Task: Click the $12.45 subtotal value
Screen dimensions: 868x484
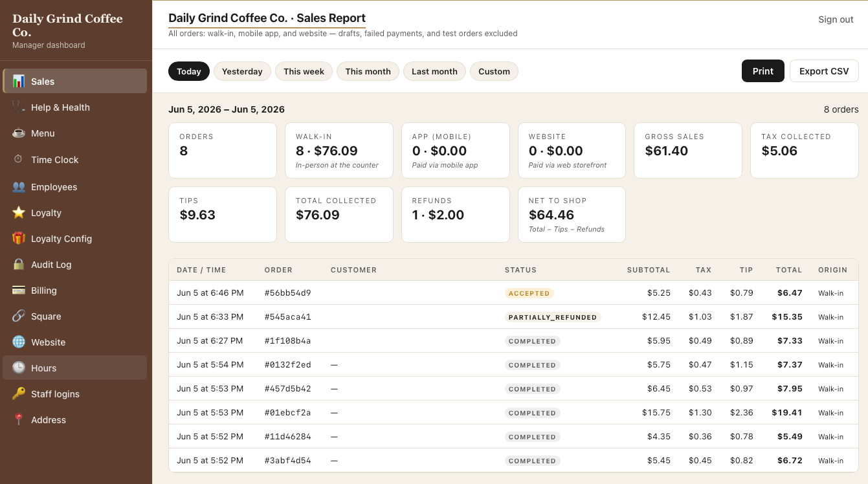Action: point(656,317)
